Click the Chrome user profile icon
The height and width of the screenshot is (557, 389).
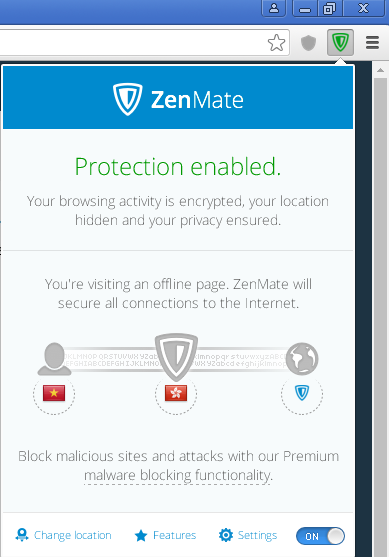pyautogui.click(x=274, y=8)
